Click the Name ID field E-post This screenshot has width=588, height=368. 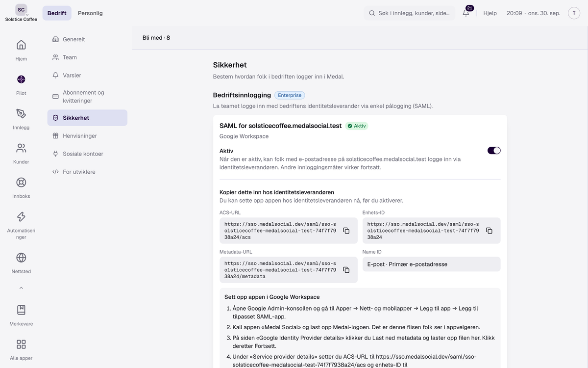(432, 264)
